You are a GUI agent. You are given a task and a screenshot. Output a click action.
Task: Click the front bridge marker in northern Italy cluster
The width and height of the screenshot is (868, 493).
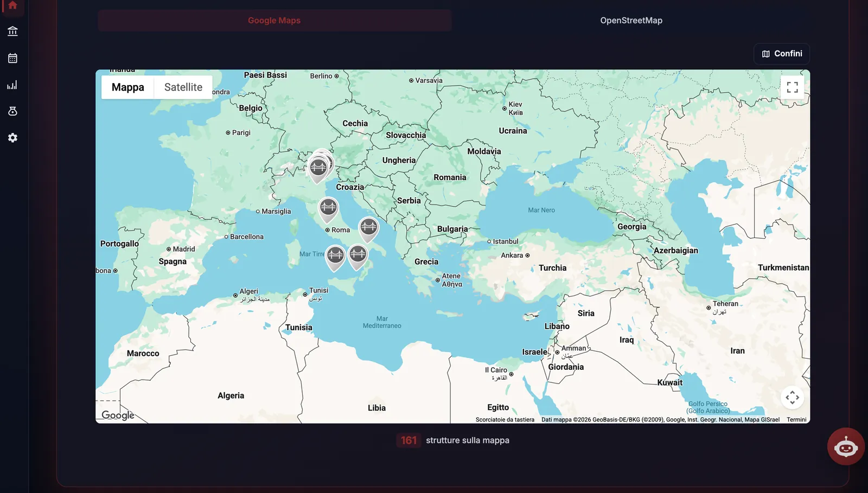[x=318, y=169]
